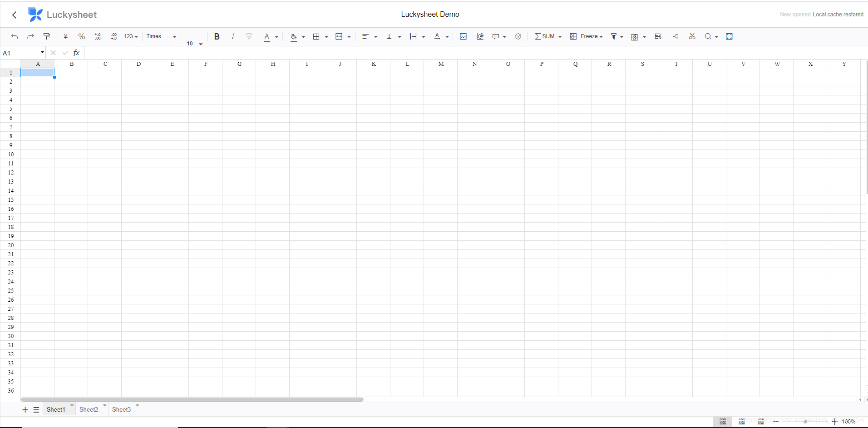This screenshot has width=868, height=428.
Task: Insert a chart using the chart icon
Action: click(480, 36)
